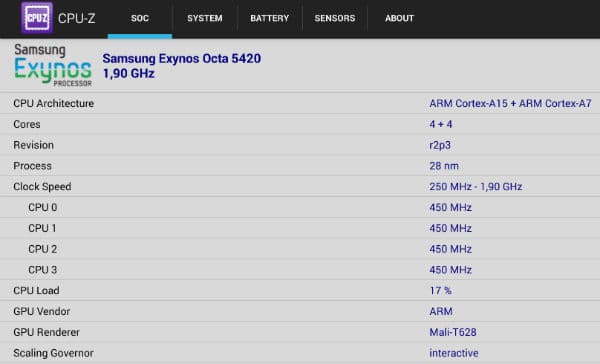Open the SYSTEM tab
The image size is (600, 364).
pos(205,18)
